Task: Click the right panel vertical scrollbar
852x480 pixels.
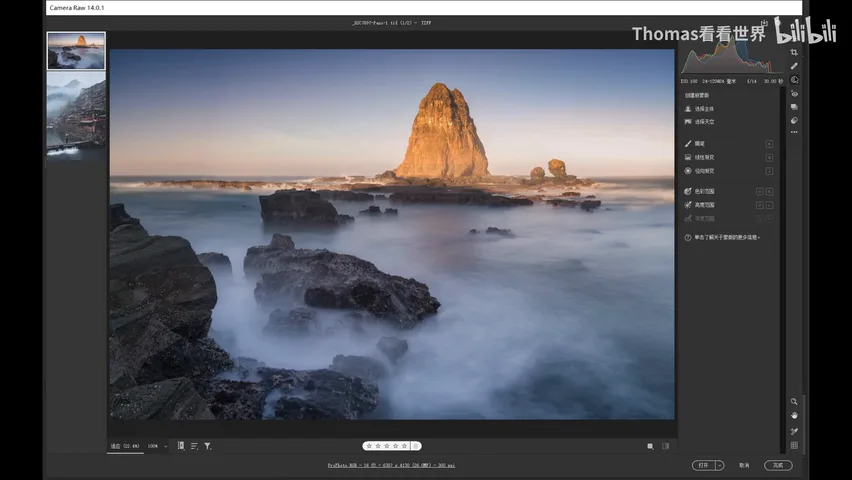Action: pyautogui.click(x=783, y=269)
